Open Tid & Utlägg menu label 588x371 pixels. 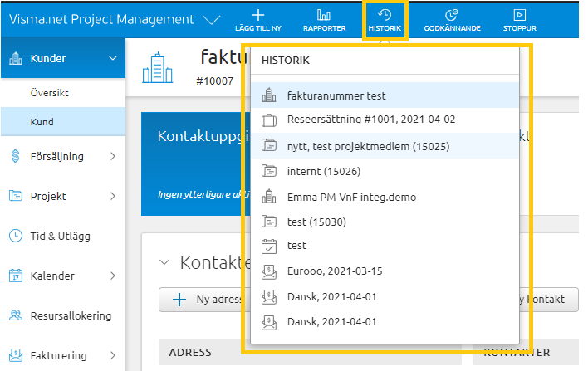[61, 236]
